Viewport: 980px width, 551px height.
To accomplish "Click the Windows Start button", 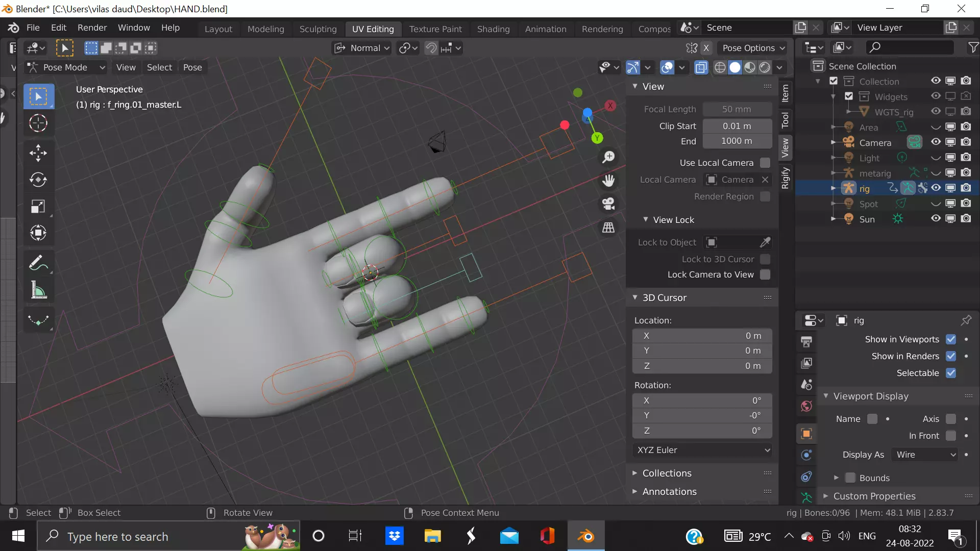I will 18,536.
